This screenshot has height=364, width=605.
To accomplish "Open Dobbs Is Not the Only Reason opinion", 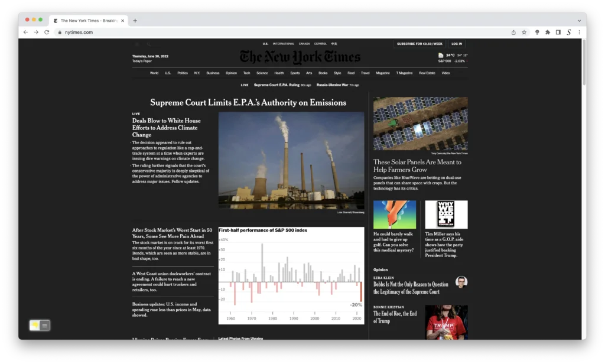I will (411, 288).
